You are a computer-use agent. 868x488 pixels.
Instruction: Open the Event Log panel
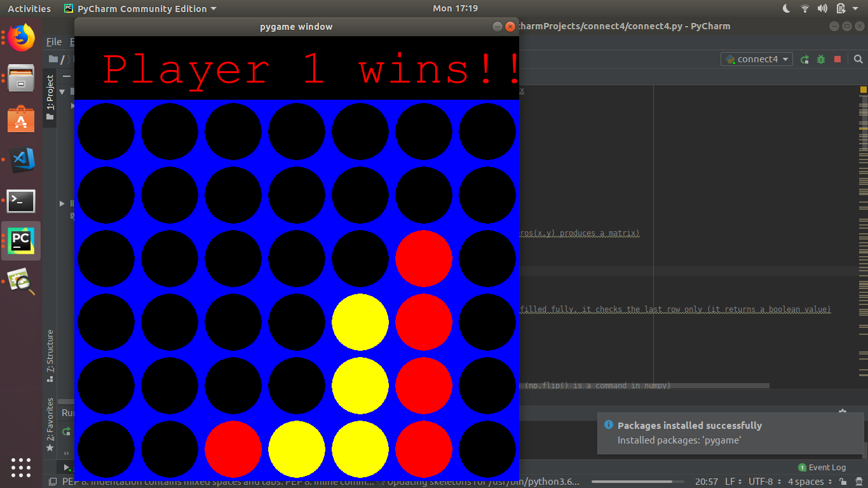click(822, 468)
